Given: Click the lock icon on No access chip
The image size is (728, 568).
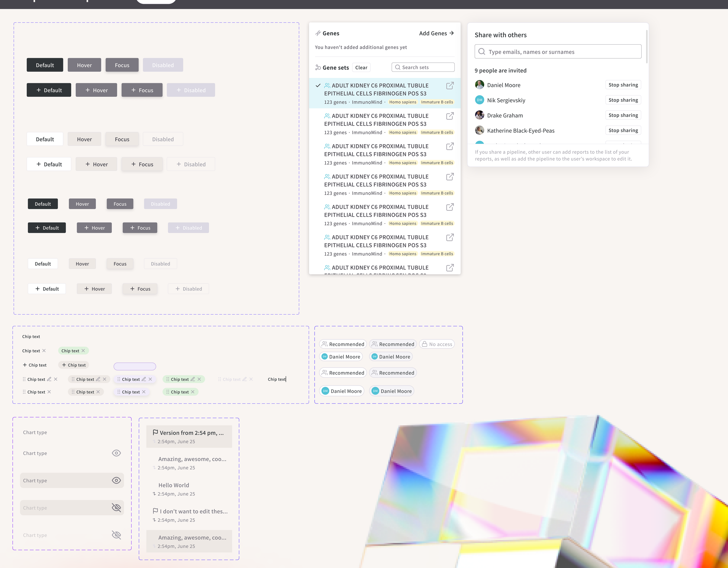Looking at the screenshot, I should click(x=424, y=344).
